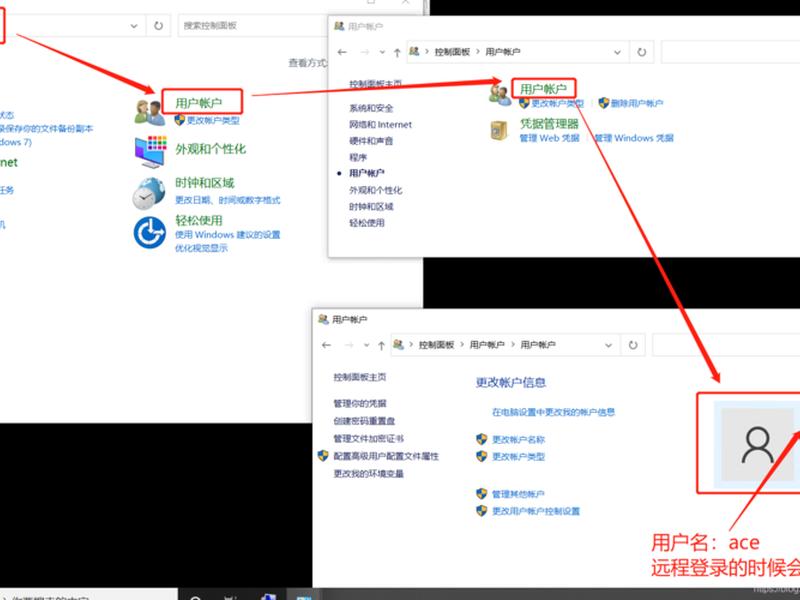Click 管理你的凭据 link
This screenshot has width=800, height=600.
tap(360, 404)
